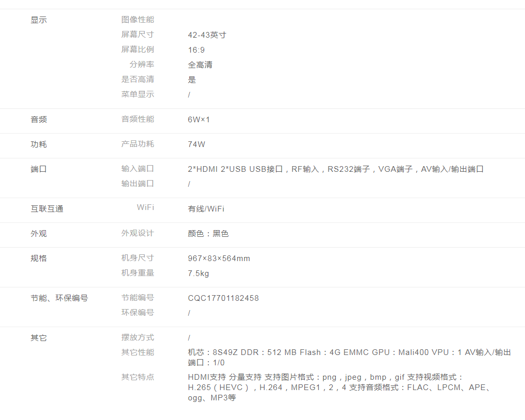The width and height of the screenshot is (525, 420).
Task: Click the 有线/WiFi value text
Action: pyautogui.click(x=206, y=209)
